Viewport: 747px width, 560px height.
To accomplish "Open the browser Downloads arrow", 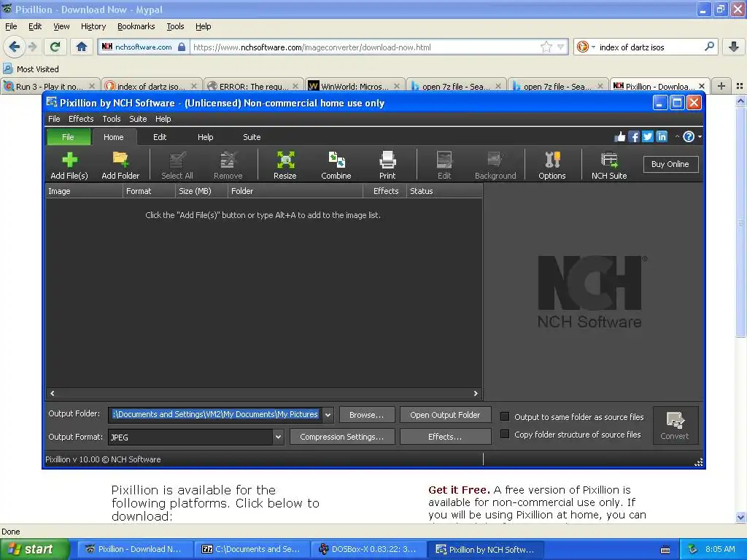I will (734, 47).
